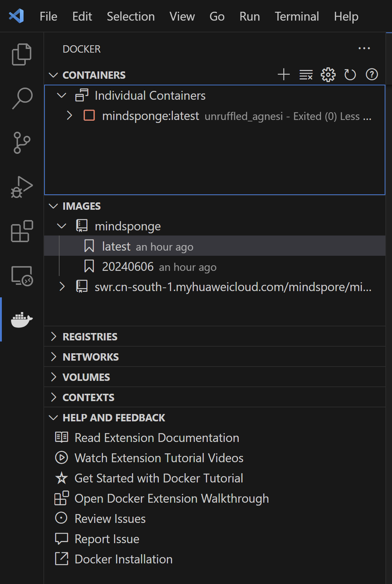Expand the mindsponge:latest container

(x=70, y=116)
